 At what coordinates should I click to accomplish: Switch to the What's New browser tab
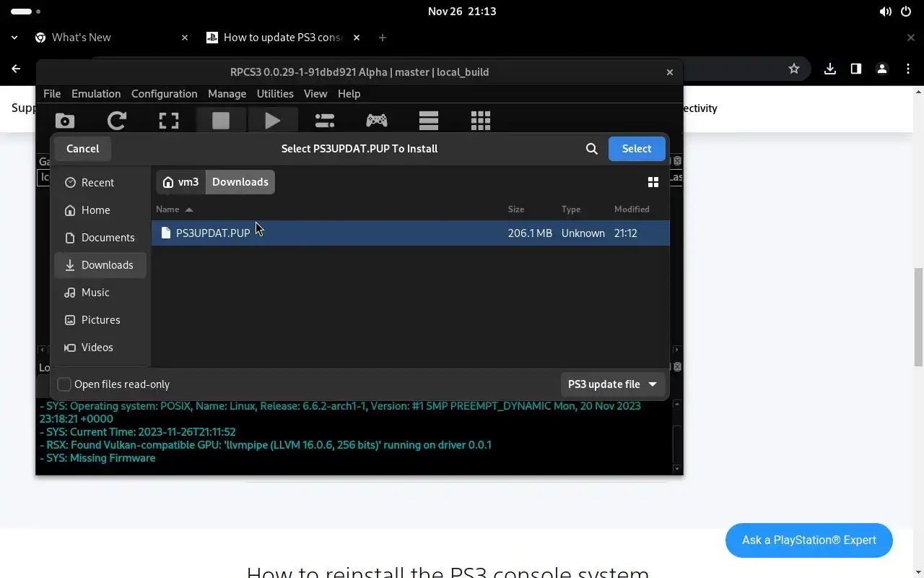tap(112, 38)
